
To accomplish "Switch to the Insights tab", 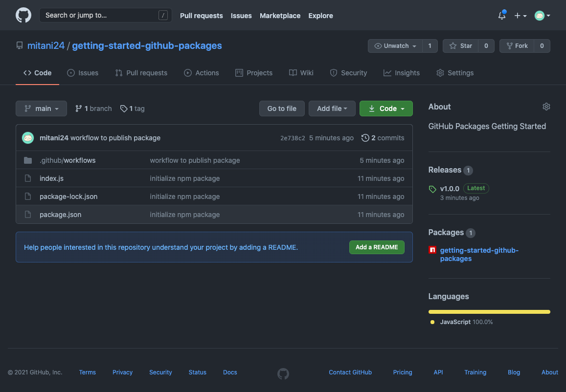I will [402, 73].
